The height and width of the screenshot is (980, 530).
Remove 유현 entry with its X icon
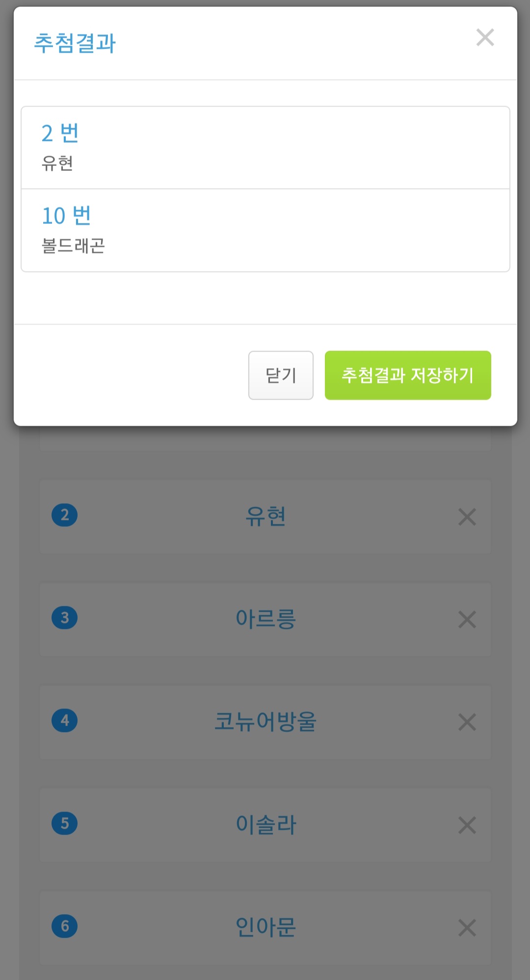[x=467, y=517]
